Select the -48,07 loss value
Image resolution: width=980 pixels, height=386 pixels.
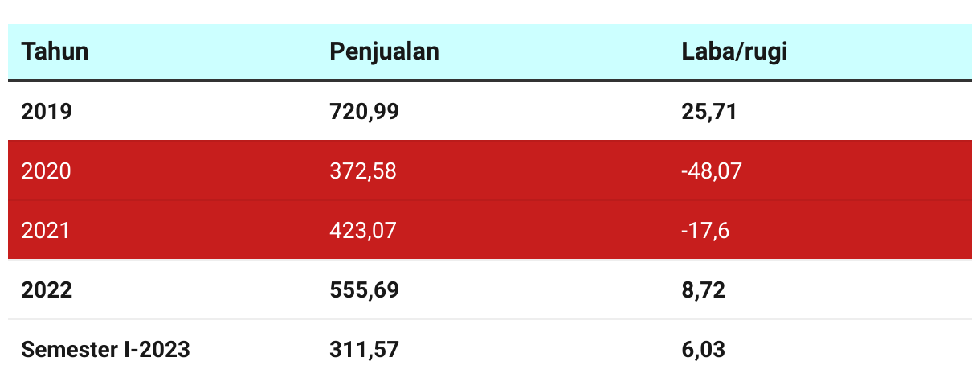(712, 170)
